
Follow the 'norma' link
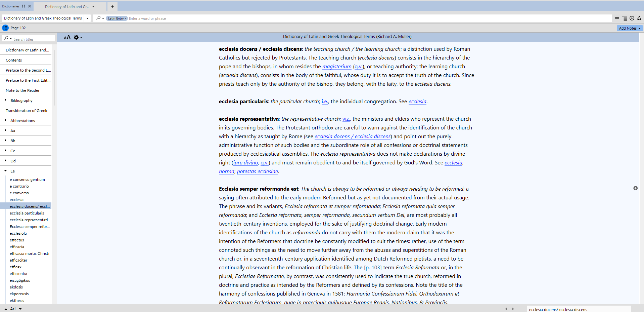[227, 171]
